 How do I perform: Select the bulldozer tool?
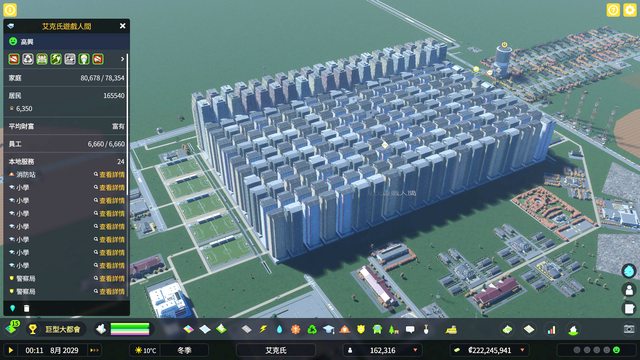point(451,329)
